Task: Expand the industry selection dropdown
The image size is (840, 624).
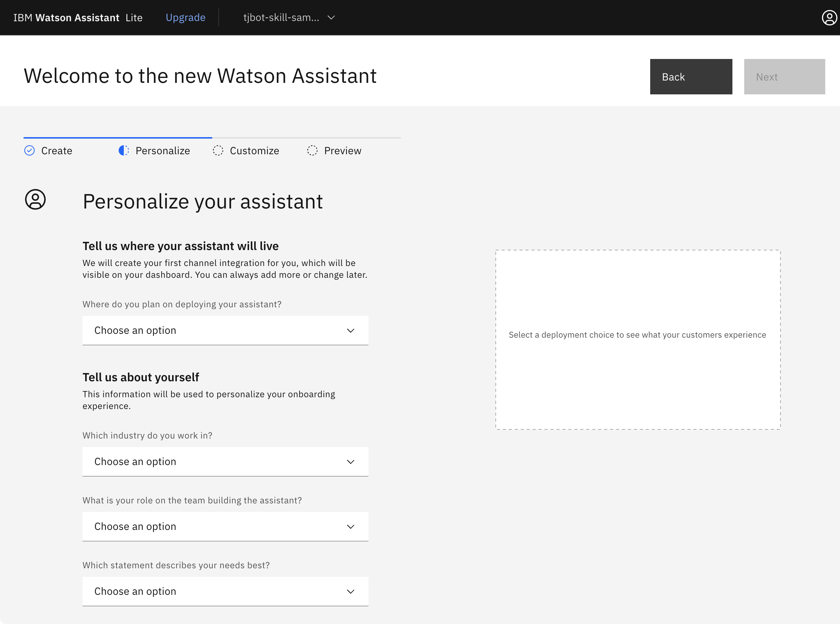Action: pyautogui.click(x=225, y=462)
